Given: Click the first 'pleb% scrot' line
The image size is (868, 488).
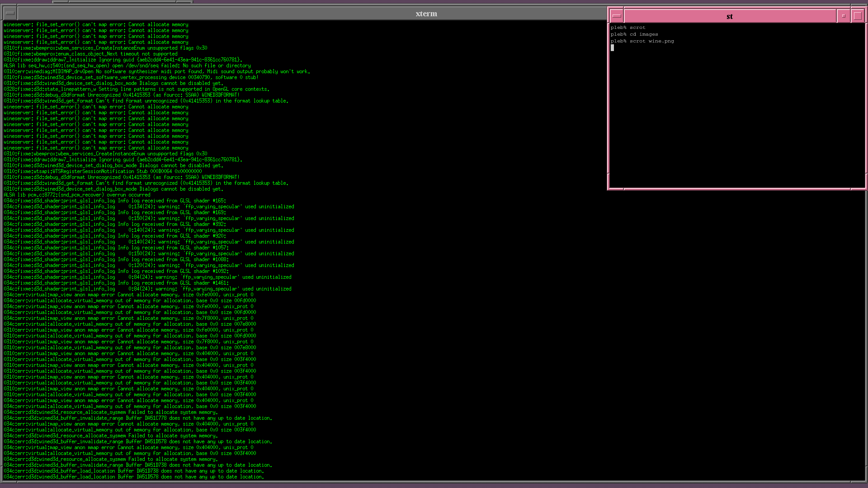Looking at the screenshot, I should 628,28.
